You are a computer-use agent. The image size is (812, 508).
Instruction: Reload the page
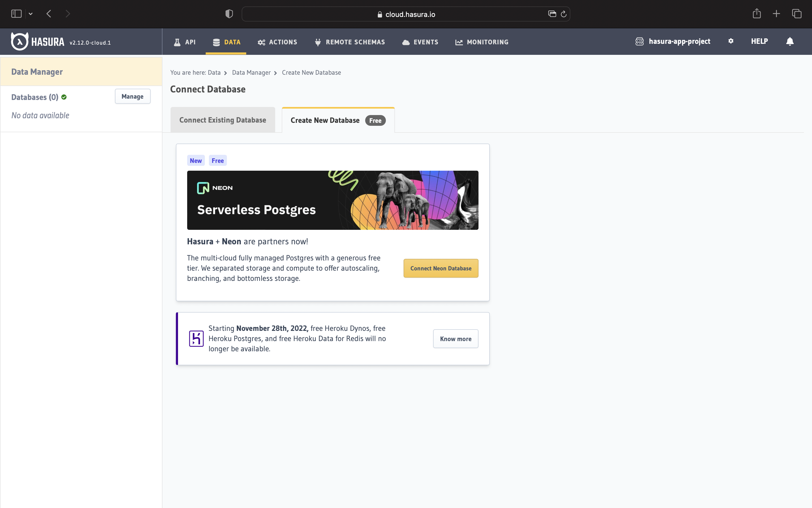point(564,14)
